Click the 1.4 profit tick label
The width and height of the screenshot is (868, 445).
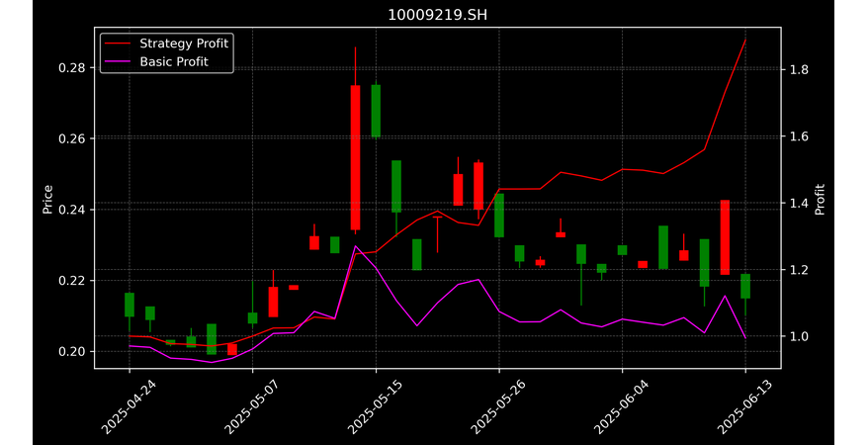pos(800,203)
